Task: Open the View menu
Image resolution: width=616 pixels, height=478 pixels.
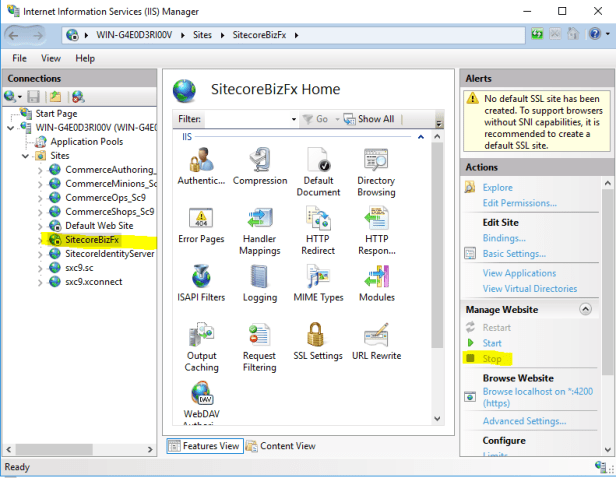Action: [x=51, y=59]
